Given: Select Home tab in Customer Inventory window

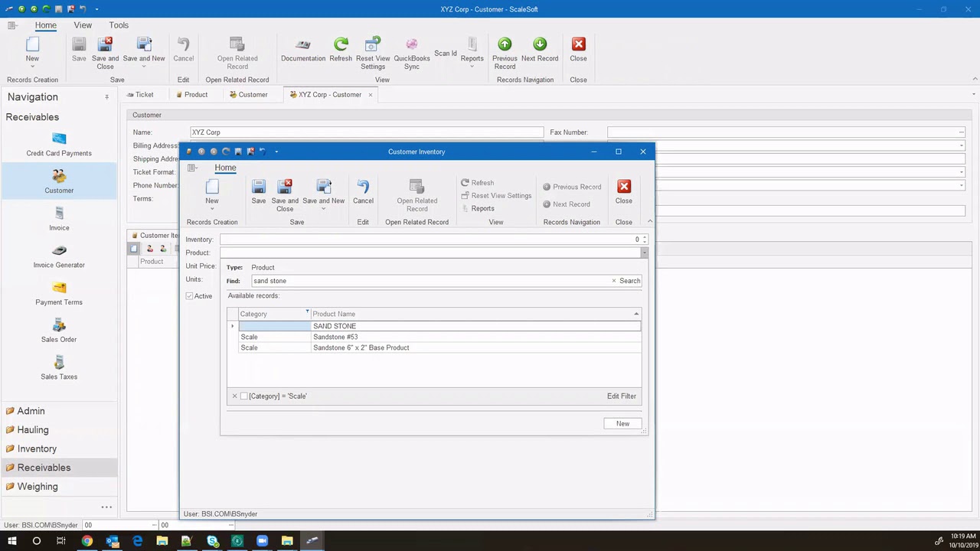Looking at the screenshot, I should coord(225,168).
